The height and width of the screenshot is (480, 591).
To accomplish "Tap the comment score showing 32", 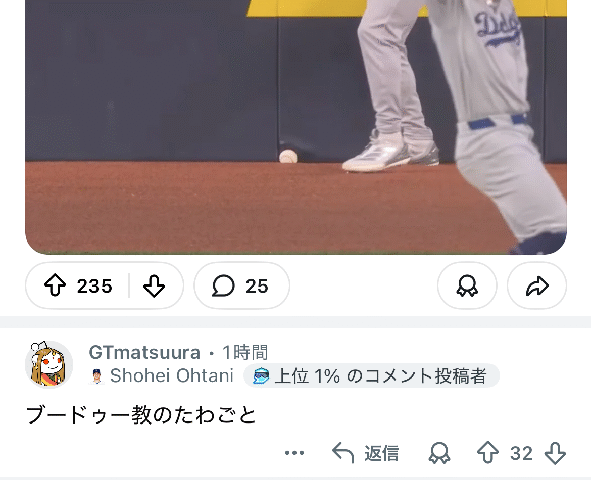I will tap(521, 453).
